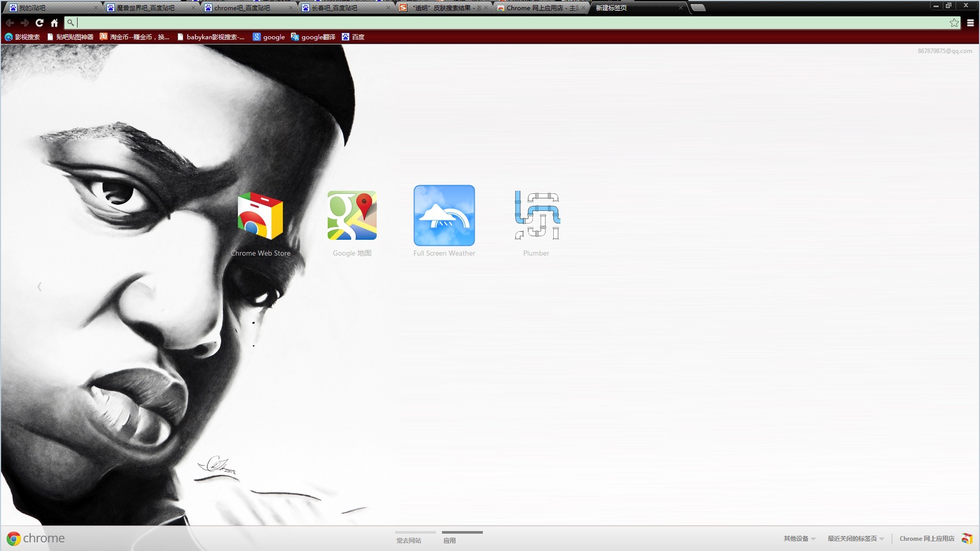The width and height of the screenshot is (980, 551).
Task: Go to previous apps page chevron
Action: point(39,287)
